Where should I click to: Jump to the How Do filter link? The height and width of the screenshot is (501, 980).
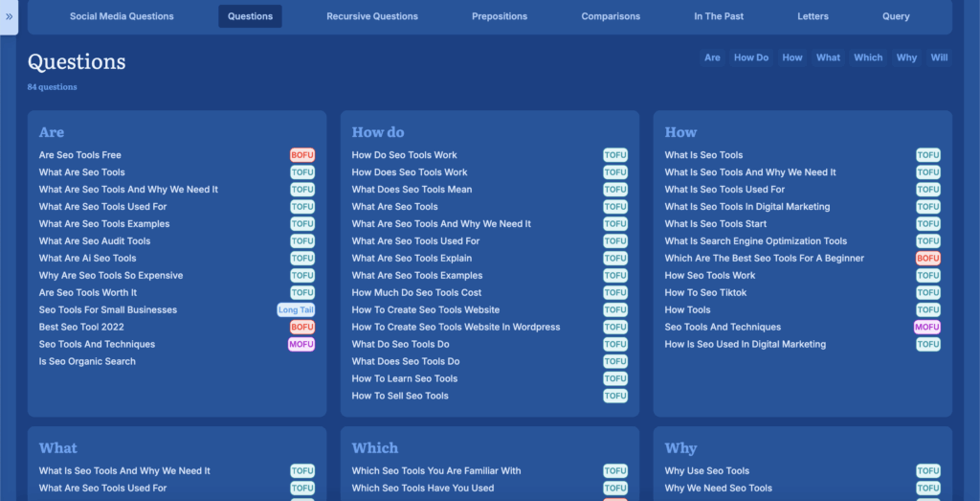[x=750, y=57]
